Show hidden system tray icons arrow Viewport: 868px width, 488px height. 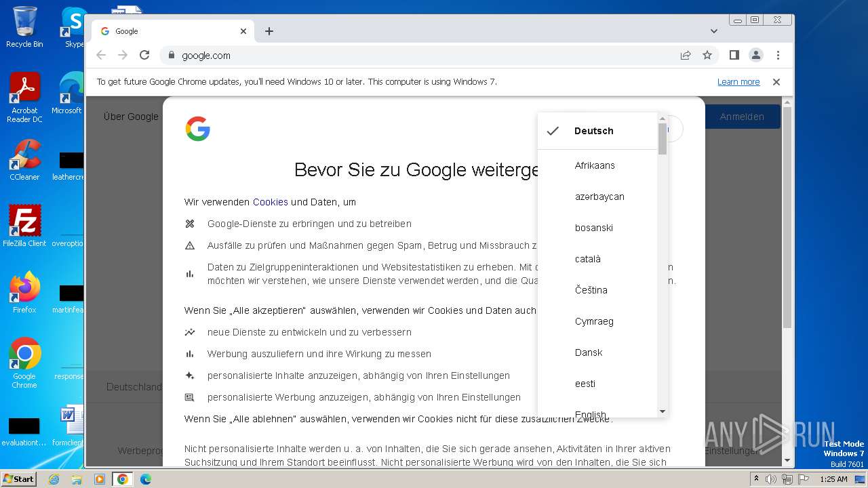757,479
